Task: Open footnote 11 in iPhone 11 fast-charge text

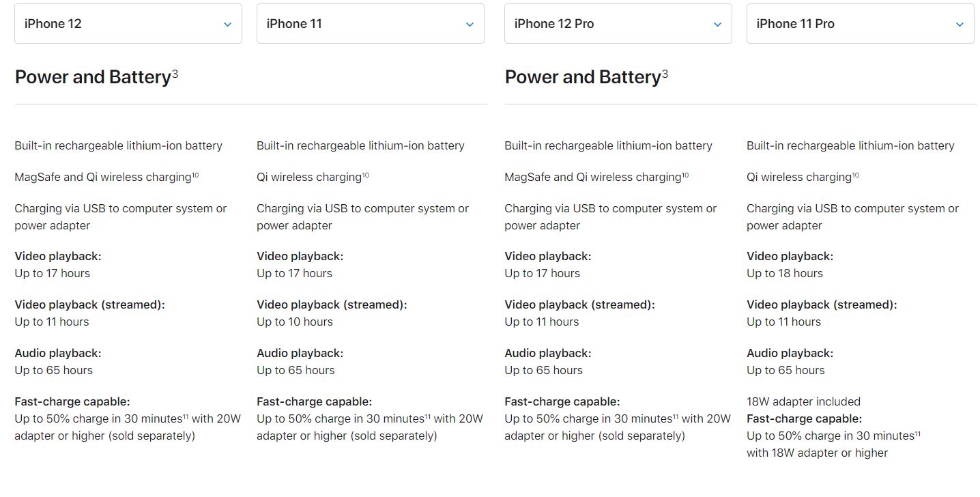Action: [427, 416]
